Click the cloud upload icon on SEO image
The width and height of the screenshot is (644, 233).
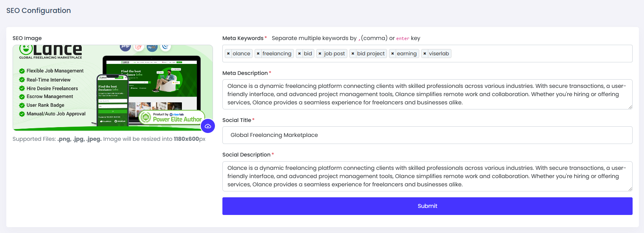[208, 126]
